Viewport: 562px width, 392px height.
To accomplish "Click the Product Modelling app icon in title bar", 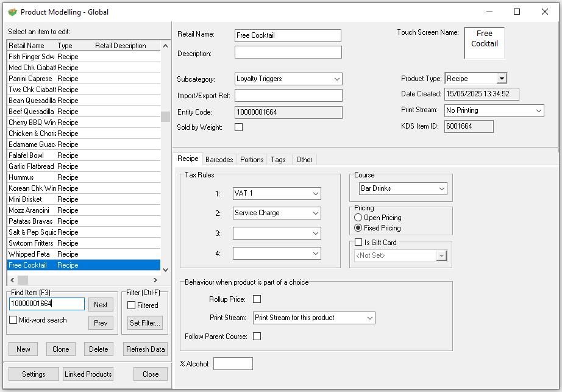I will pos(13,12).
